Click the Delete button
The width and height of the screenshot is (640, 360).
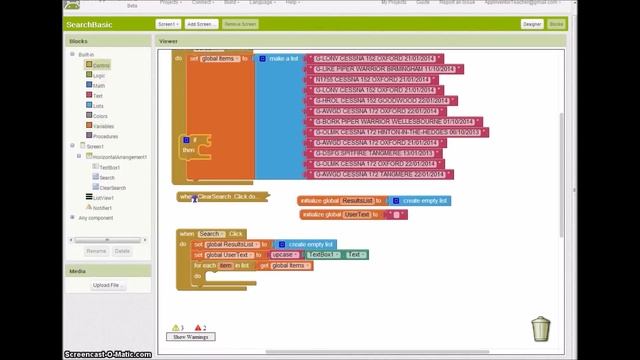[122, 251]
